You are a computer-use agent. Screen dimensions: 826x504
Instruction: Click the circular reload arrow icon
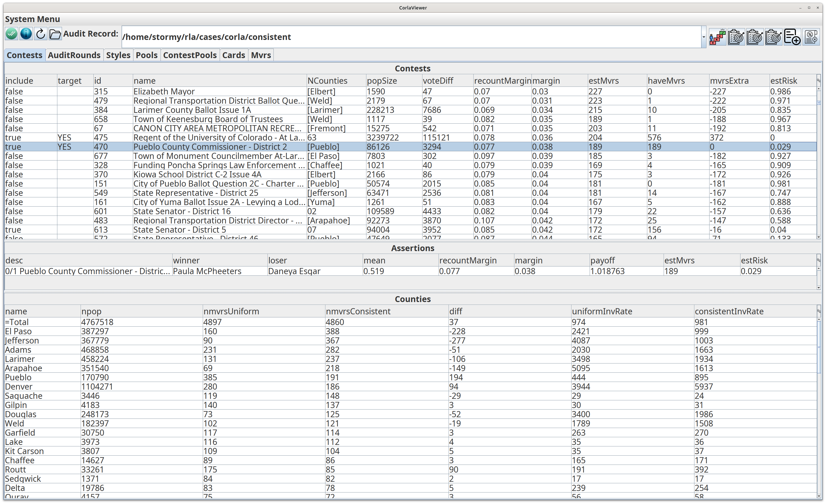click(x=40, y=34)
